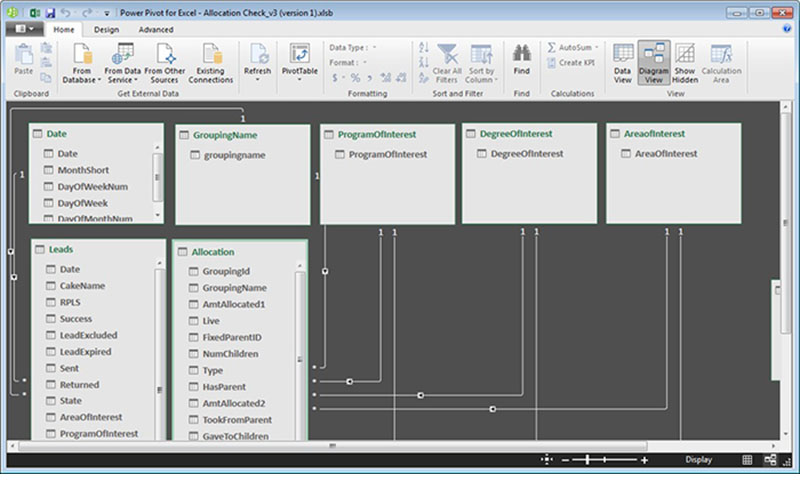Select the ProgramOfInterest table header
This screenshot has width=800, height=500.
tap(387, 135)
